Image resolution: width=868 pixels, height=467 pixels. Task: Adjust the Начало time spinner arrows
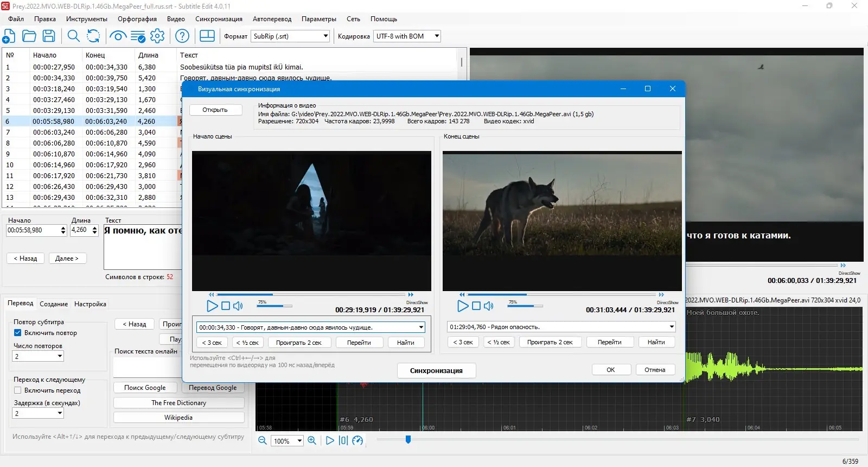pyautogui.click(x=63, y=230)
